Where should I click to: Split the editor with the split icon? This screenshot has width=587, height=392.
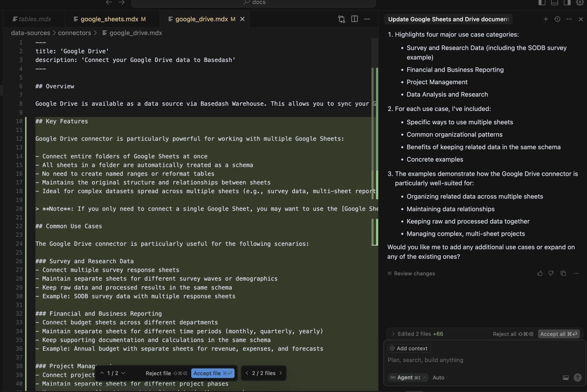pos(354,20)
